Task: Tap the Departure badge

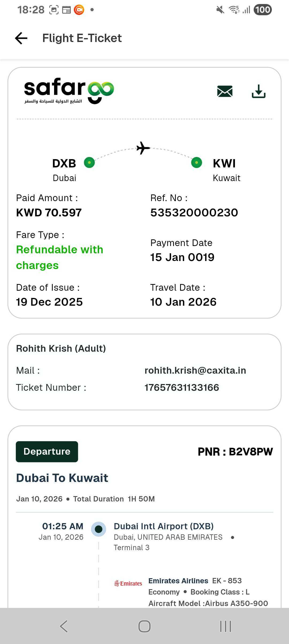Action: point(47,451)
